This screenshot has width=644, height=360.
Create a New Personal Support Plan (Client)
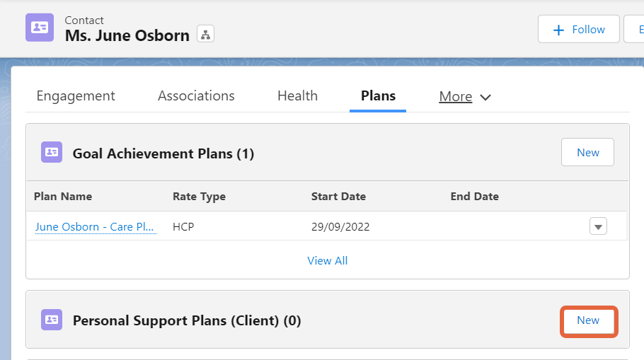(x=589, y=320)
